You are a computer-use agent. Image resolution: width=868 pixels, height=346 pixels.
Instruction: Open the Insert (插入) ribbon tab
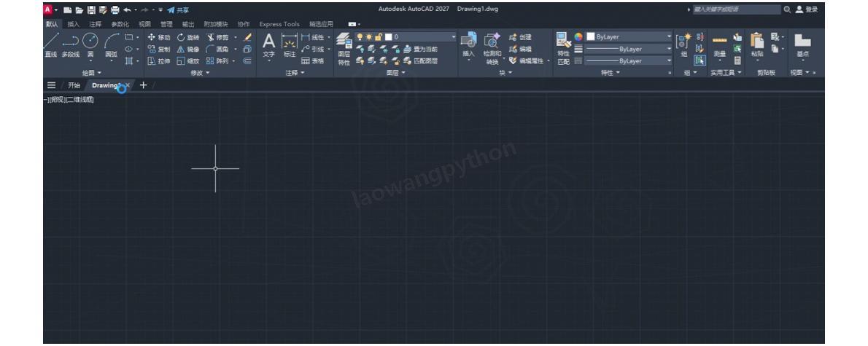74,24
